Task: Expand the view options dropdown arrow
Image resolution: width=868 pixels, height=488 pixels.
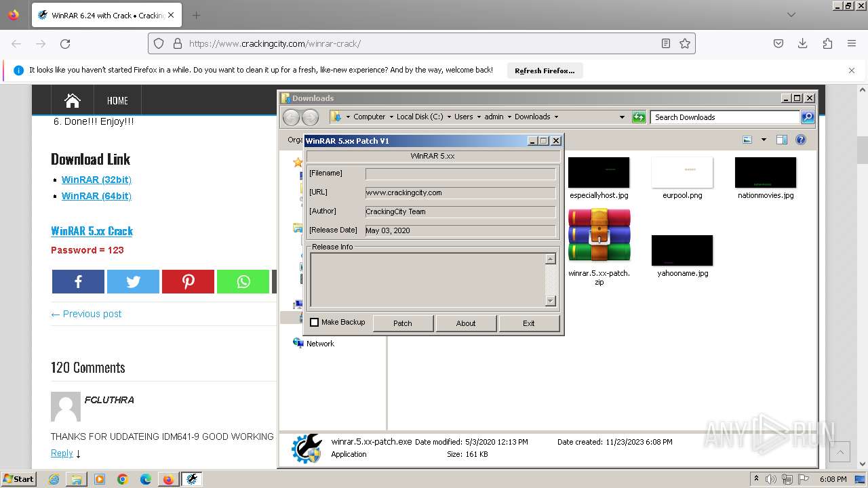Action: (764, 140)
